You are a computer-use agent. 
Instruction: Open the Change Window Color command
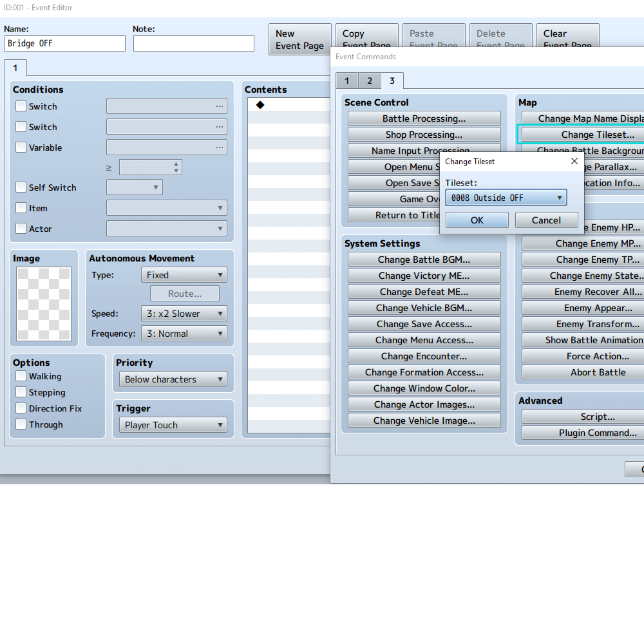[x=424, y=388]
